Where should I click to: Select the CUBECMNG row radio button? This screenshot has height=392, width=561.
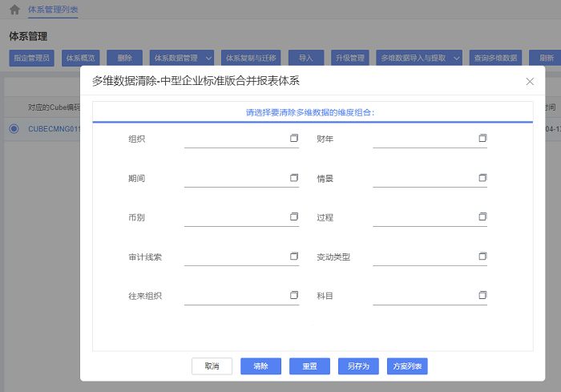coord(14,128)
